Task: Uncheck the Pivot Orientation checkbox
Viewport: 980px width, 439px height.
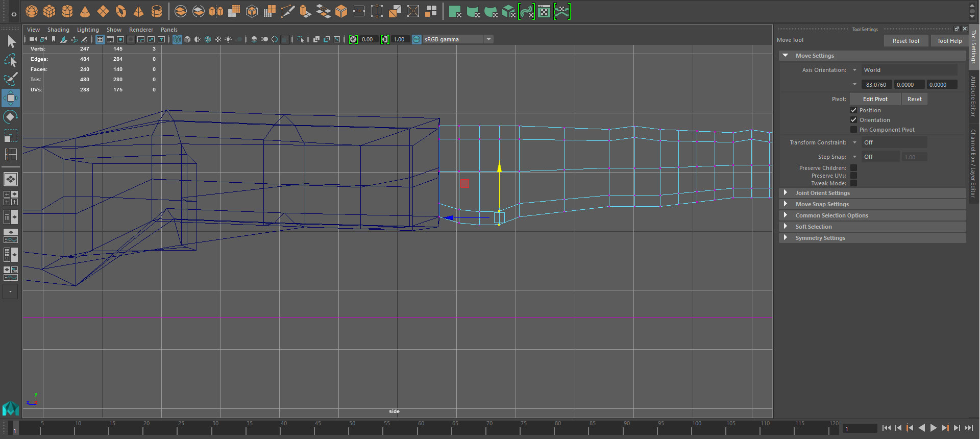Action: tap(853, 120)
